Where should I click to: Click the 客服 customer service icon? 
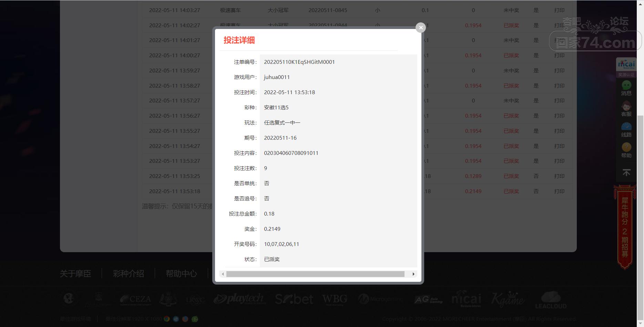pos(626,109)
